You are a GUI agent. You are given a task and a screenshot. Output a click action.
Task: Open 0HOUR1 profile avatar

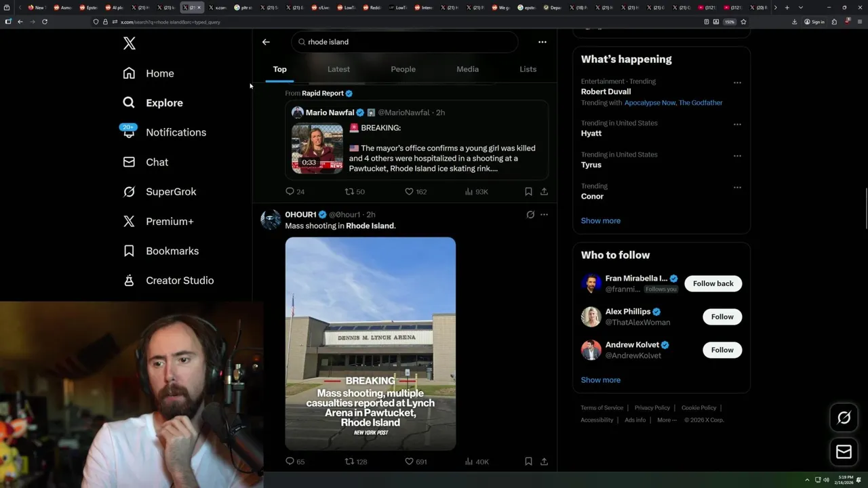coord(271,220)
